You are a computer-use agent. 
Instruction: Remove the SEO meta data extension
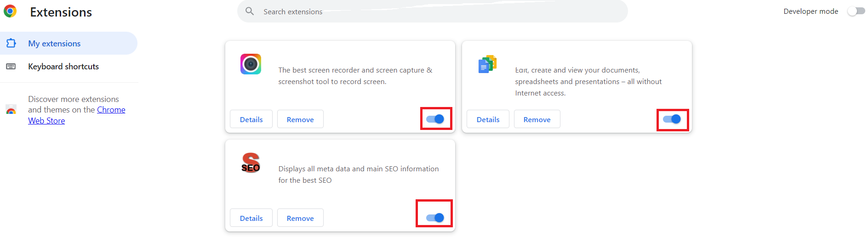[x=300, y=218]
